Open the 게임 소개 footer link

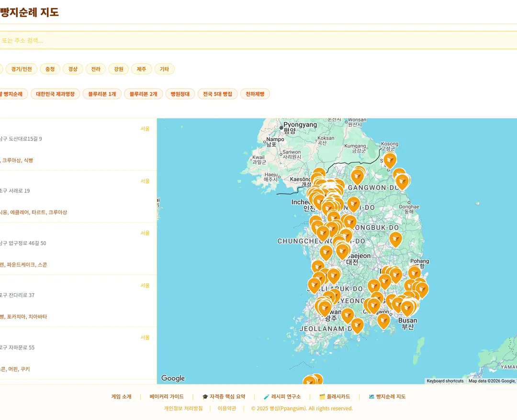(x=121, y=397)
